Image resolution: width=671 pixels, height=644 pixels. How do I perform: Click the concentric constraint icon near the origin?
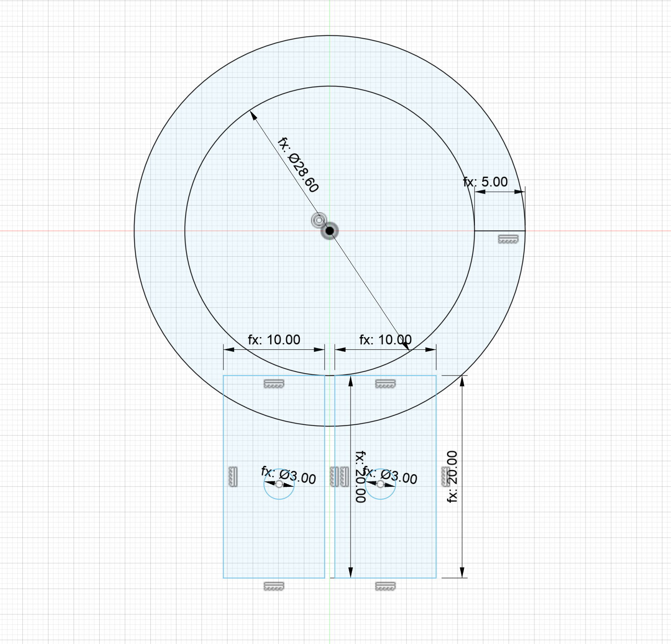pos(319,221)
